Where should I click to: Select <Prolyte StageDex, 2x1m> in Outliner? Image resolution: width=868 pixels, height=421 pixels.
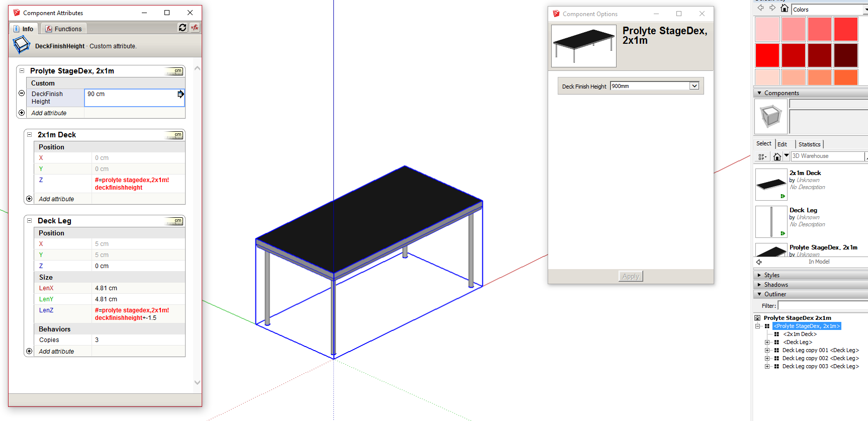pyautogui.click(x=807, y=326)
